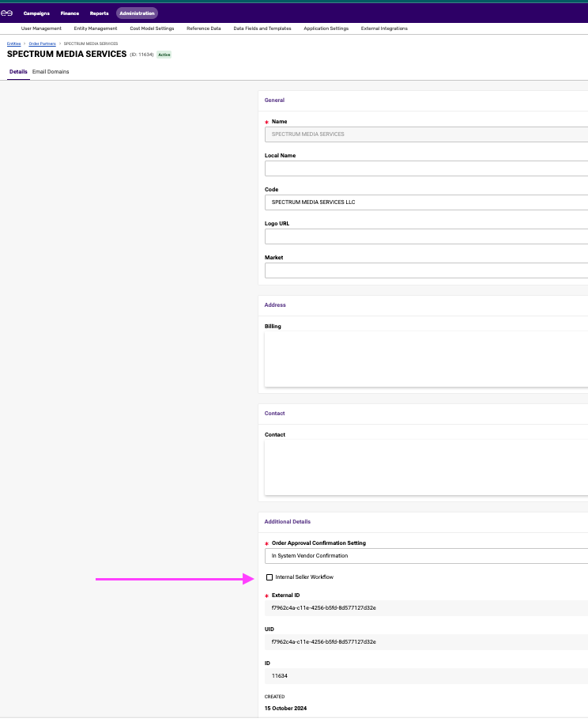588x726 pixels.
Task: Click the app logo icon in top bar
Action: tap(6, 13)
